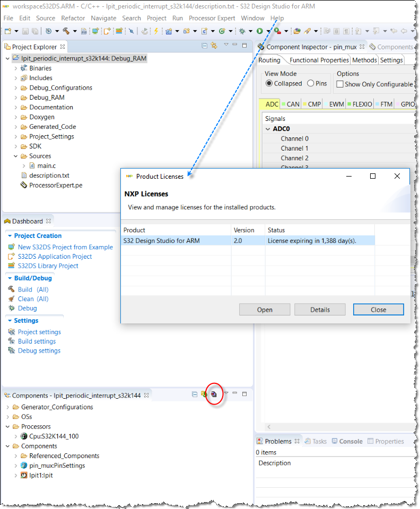The width and height of the screenshot is (420, 509).
Task: Click the New S32DS Application Project toolbar icon
Action: click(x=107, y=31)
